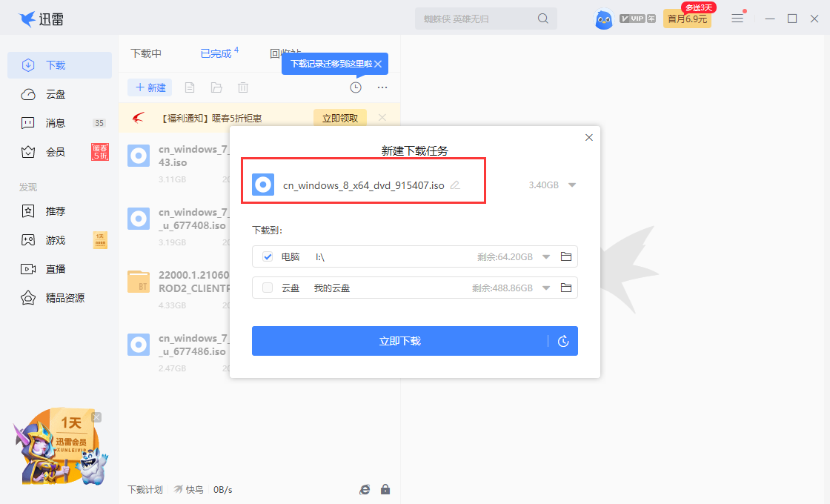830x504 pixels.
Task: Click the user avatar icon
Action: click(x=604, y=19)
